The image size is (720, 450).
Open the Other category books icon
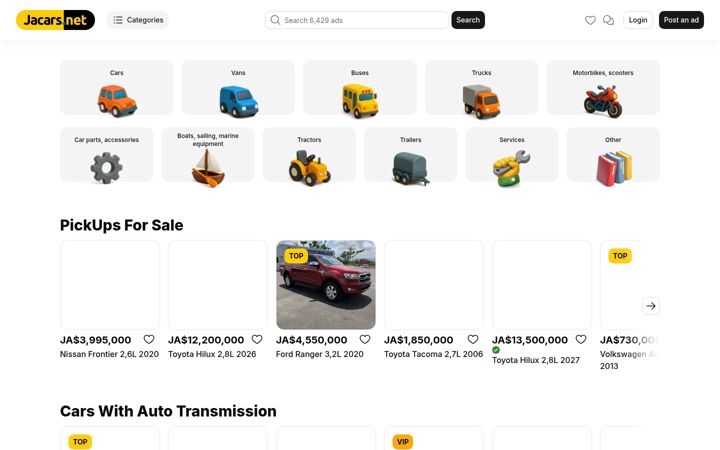pos(614,169)
